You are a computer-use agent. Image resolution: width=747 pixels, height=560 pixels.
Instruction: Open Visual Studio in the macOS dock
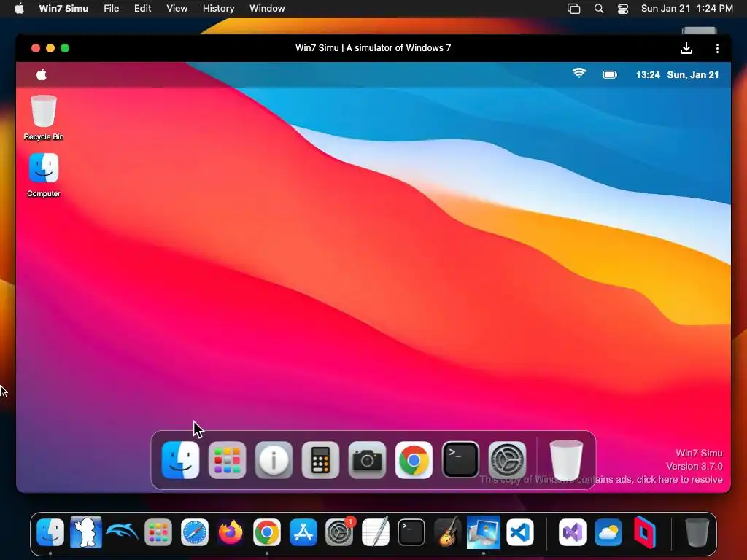[572, 532]
